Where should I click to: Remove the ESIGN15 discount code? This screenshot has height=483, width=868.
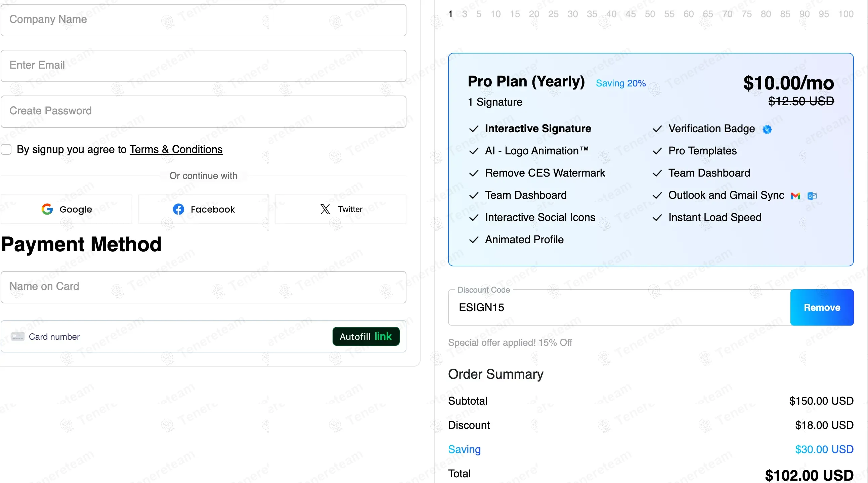click(822, 307)
